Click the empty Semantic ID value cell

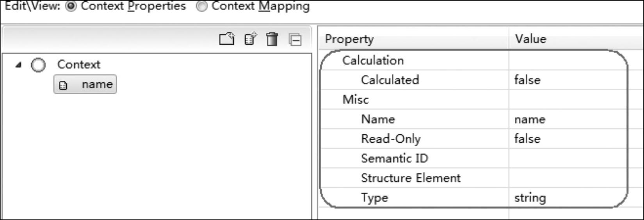(566, 158)
